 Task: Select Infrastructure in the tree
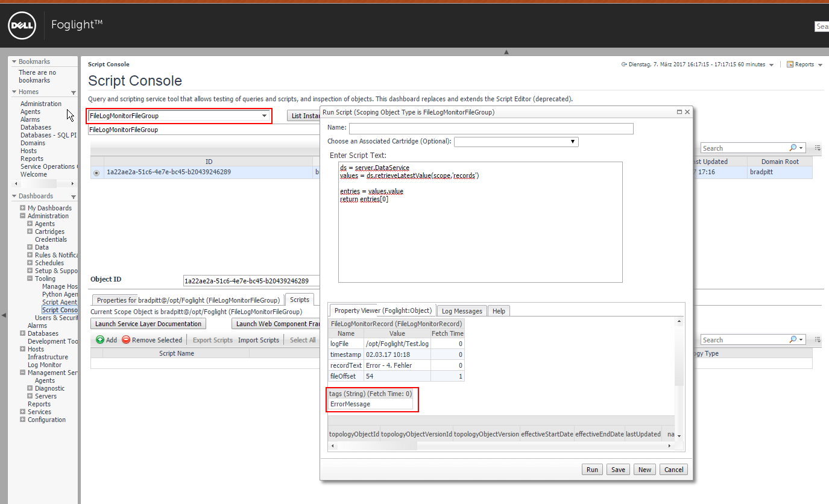[x=48, y=357]
